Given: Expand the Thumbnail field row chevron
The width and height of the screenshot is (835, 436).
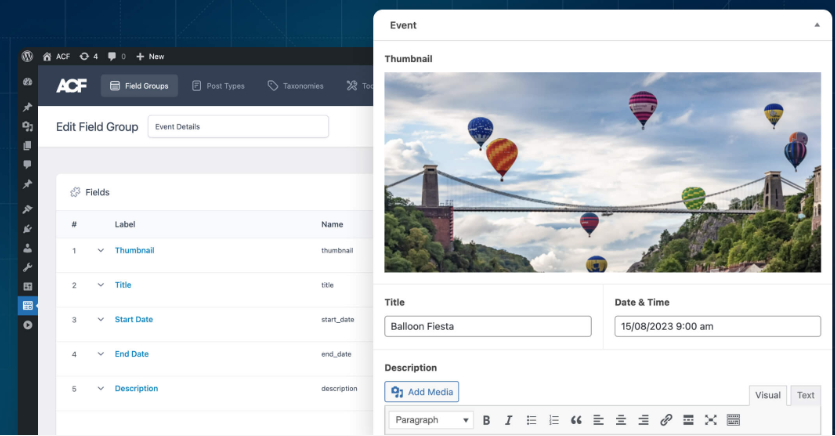Looking at the screenshot, I should (x=100, y=250).
